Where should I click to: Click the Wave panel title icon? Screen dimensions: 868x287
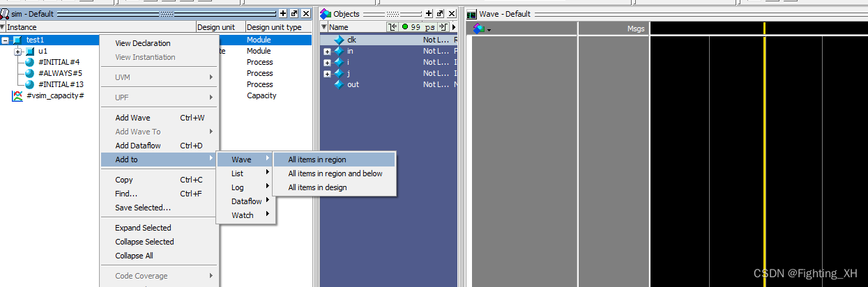[x=472, y=14]
